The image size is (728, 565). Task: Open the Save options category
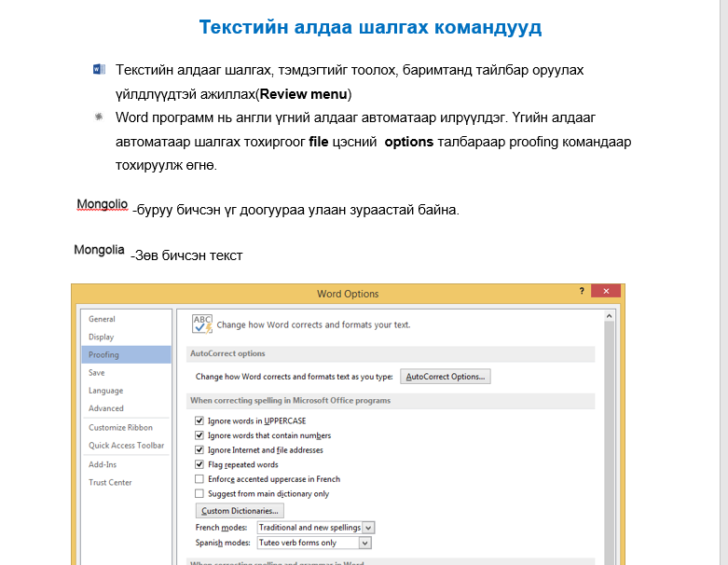click(x=126, y=372)
